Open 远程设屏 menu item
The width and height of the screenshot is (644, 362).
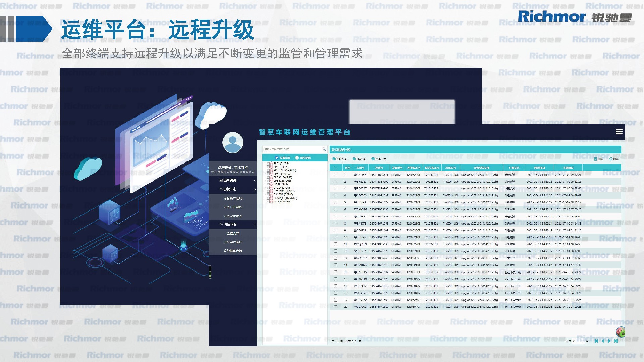click(233, 233)
